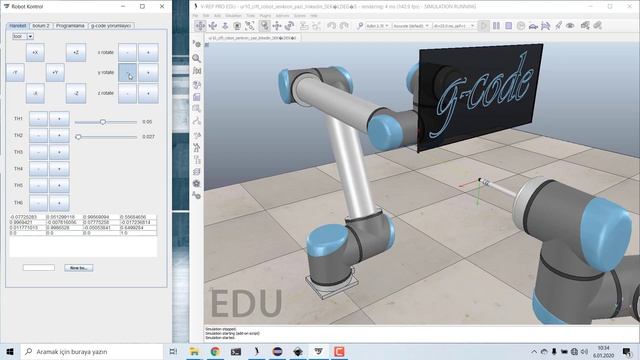Click the slider showing 0.027
The image size is (640, 360).
coord(106,137)
